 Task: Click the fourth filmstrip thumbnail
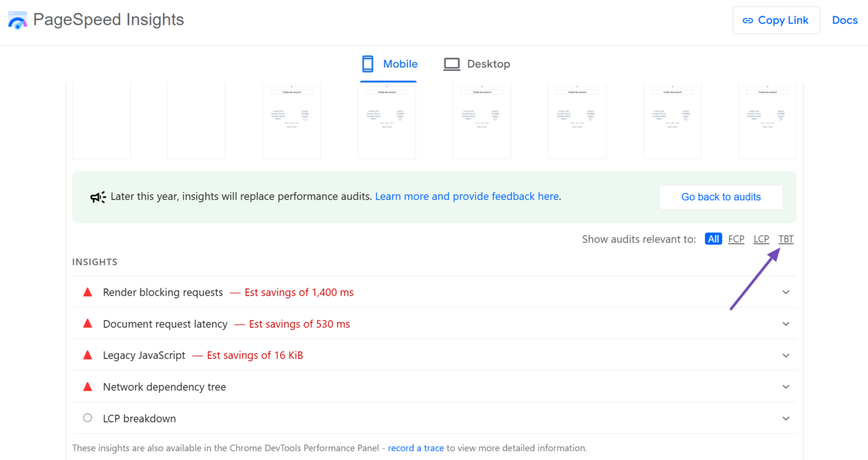pos(387,120)
